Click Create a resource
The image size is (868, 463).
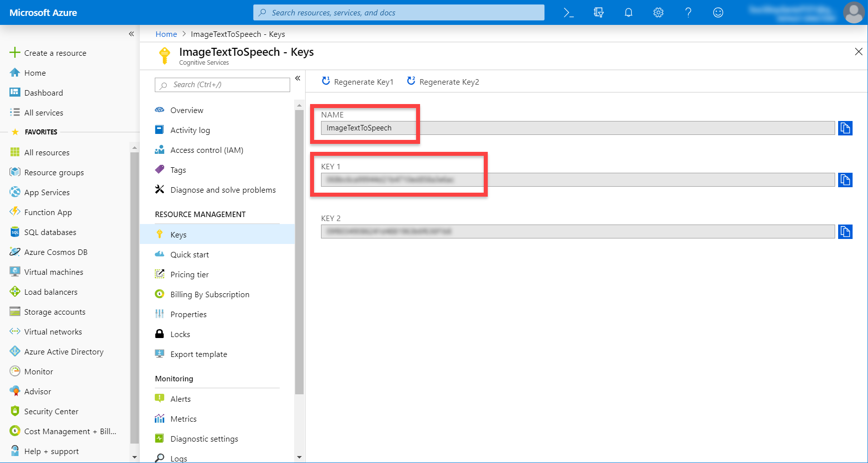pos(48,53)
